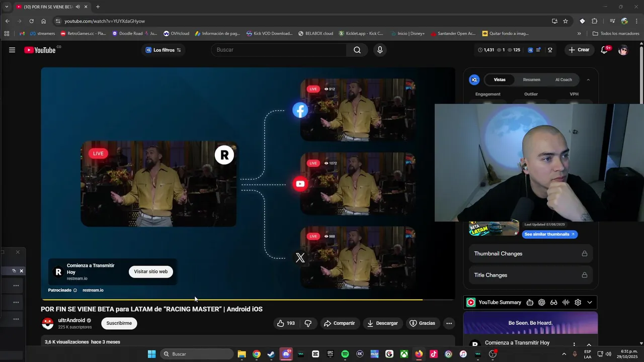Open the Chrome extensions puzzle icon
The height and width of the screenshot is (362, 644).
(x=594, y=21)
